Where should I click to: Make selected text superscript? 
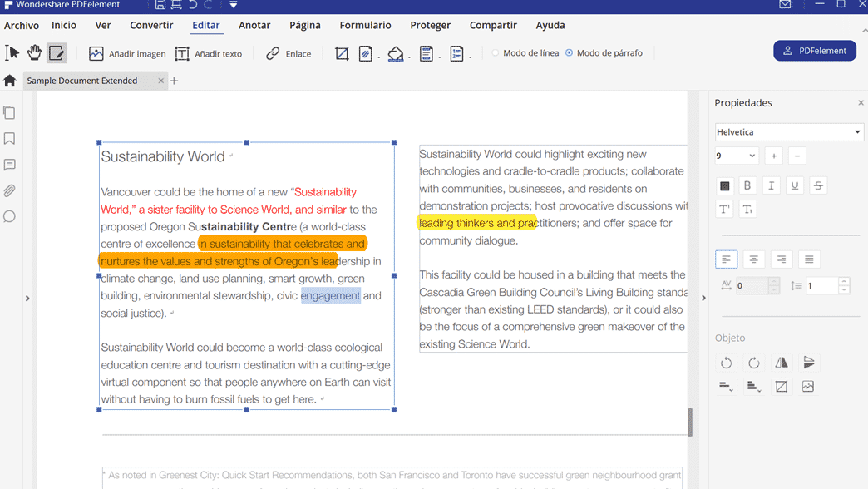click(x=725, y=210)
